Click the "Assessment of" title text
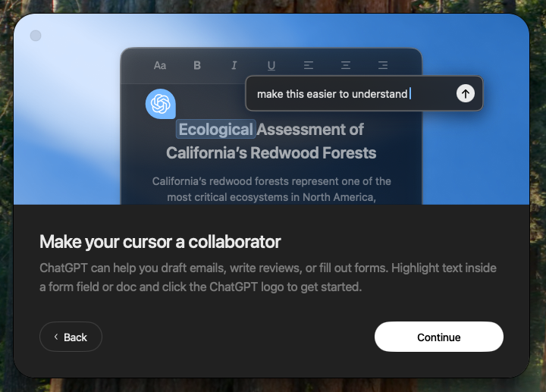The width and height of the screenshot is (546, 392). (x=310, y=130)
